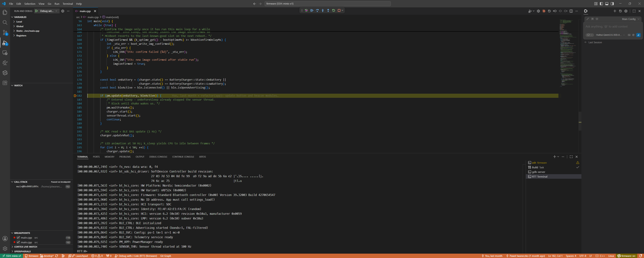
Task: Maximize the terminal panel size
Action: [x=571, y=157]
